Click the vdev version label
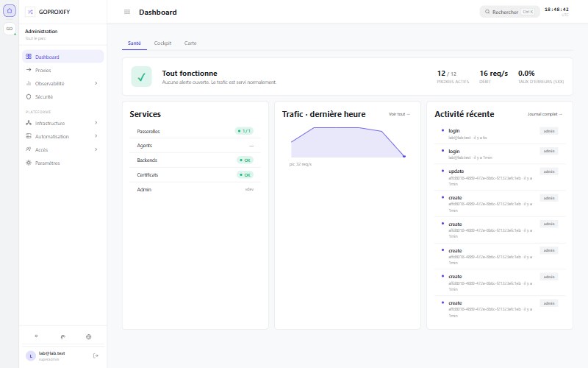Viewport: 588px width, 368px height. 249,189
